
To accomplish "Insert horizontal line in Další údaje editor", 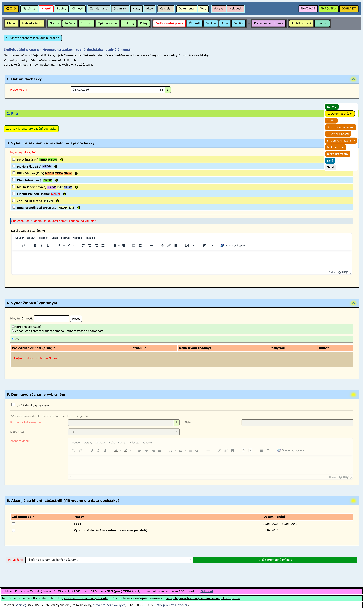I will point(151,246).
